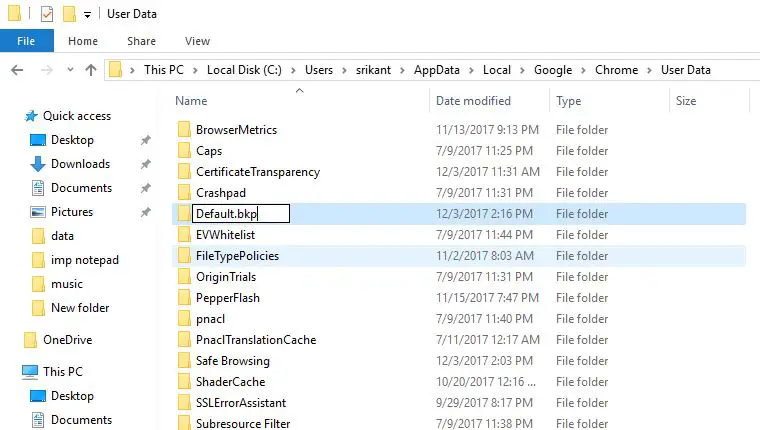Expand chevron after 'Google' breadcrumb
The width and height of the screenshot is (760, 430).
pos(584,70)
